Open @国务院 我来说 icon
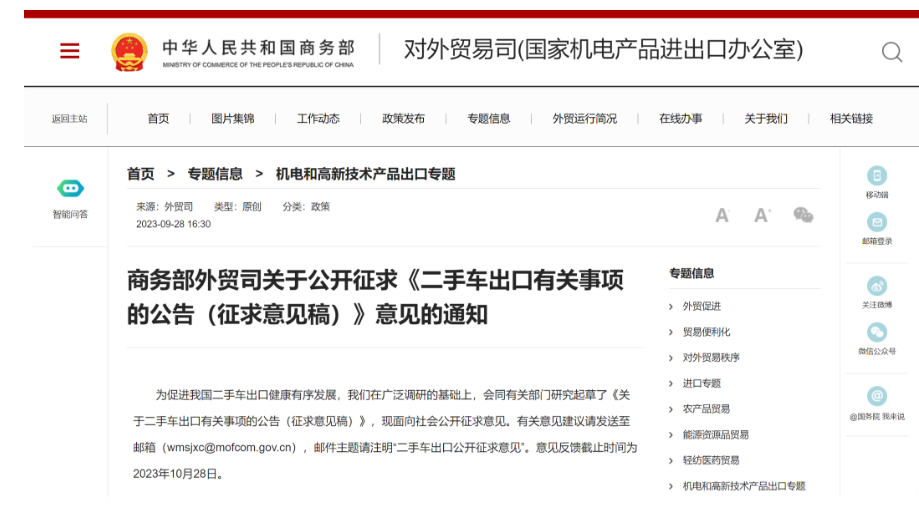Screen dimensions: 919x513 click(x=877, y=397)
